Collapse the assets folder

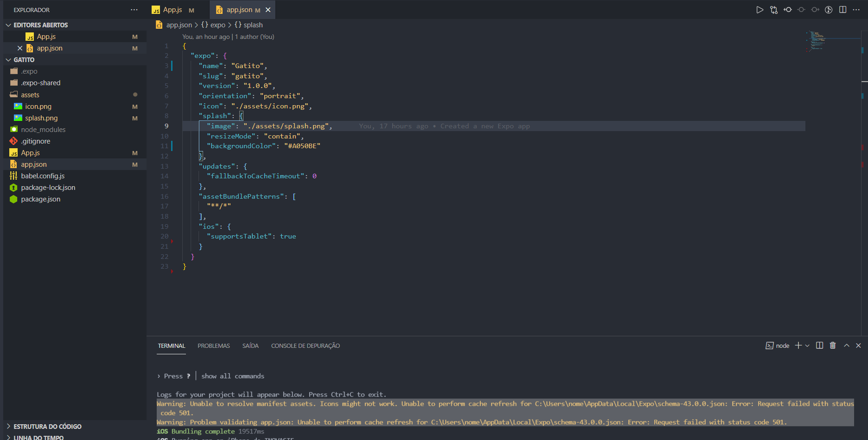click(75, 95)
